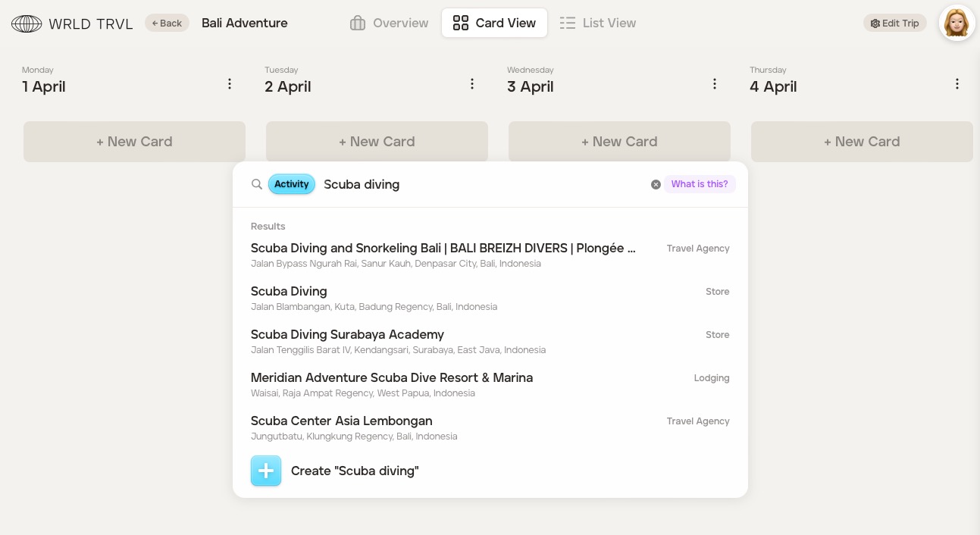Click the Activity filter tag

coord(292,184)
